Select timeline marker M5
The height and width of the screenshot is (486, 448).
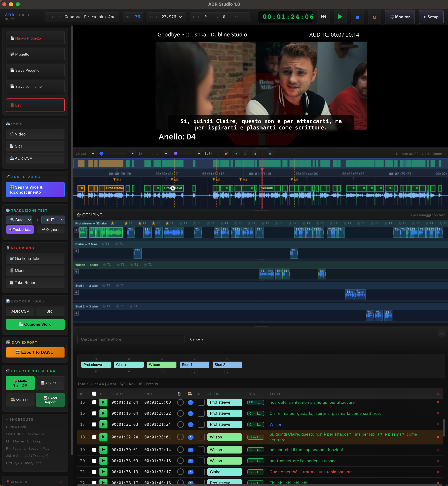pyautogui.click(x=294, y=180)
